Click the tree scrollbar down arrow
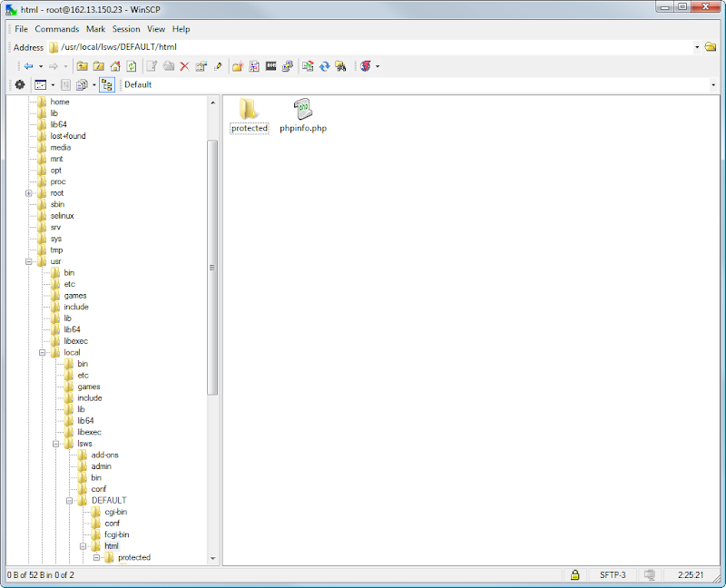The width and height of the screenshot is (726, 588). tap(212, 558)
